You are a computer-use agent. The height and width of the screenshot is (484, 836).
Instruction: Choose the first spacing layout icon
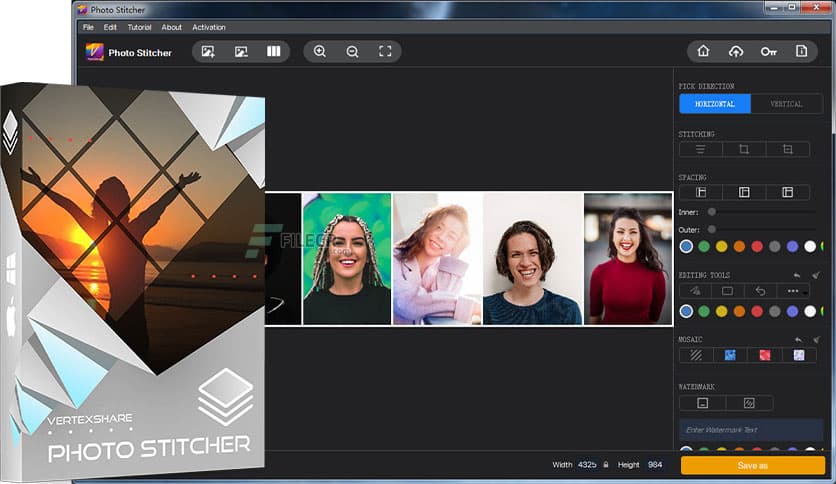click(701, 192)
